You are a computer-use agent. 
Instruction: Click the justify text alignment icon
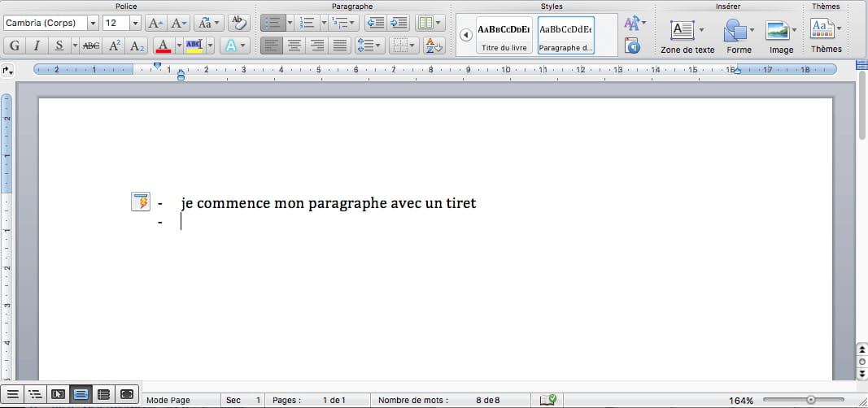click(x=340, y=46)
